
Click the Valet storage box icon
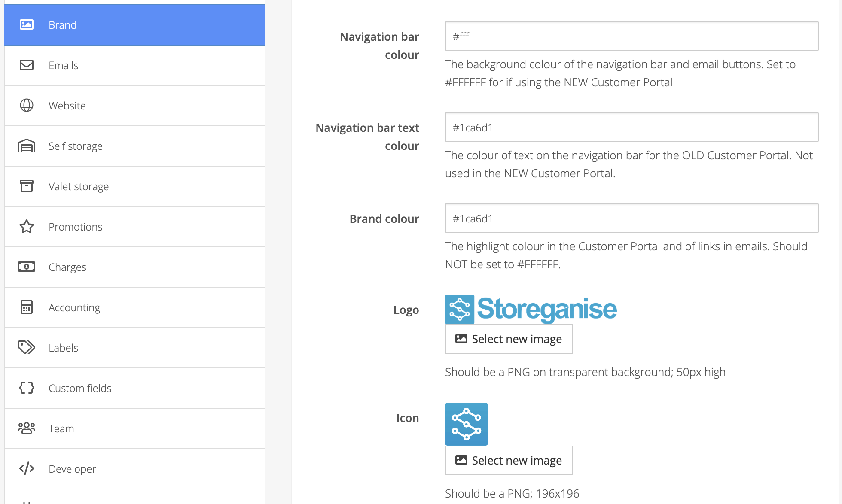27,186
